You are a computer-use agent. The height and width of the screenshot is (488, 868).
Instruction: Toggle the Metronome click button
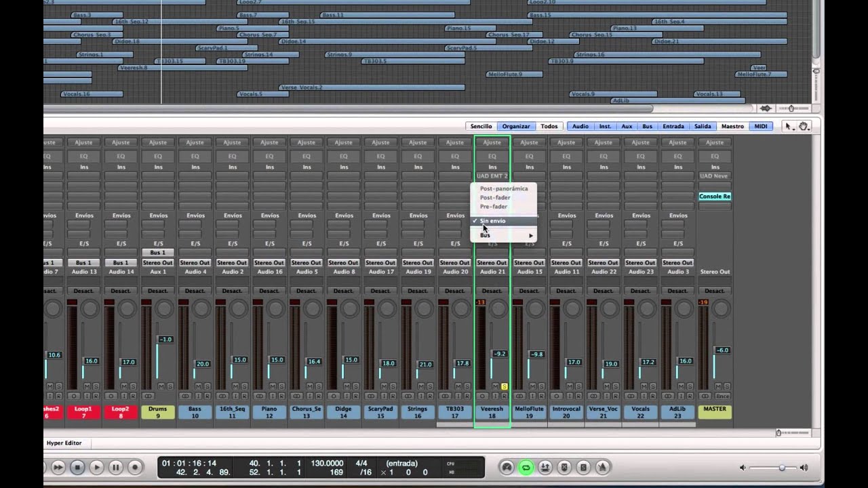tap(602, 467)
